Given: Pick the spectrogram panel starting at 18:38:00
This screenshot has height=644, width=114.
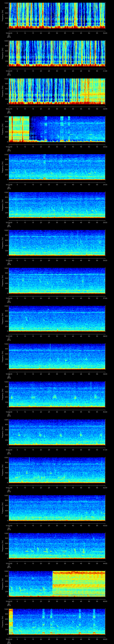Looking at the screenshot, I should point(57,356).
